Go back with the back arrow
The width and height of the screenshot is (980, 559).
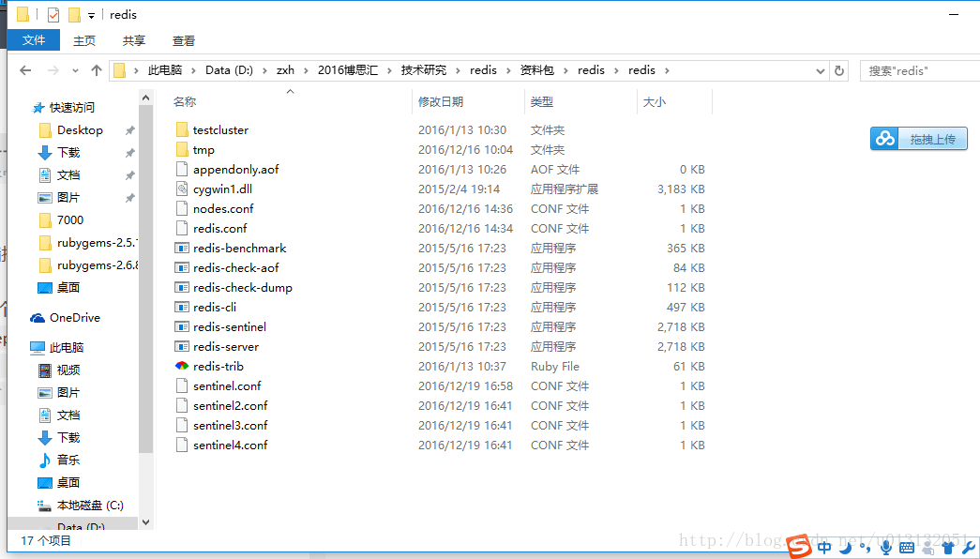coord(25,70)
